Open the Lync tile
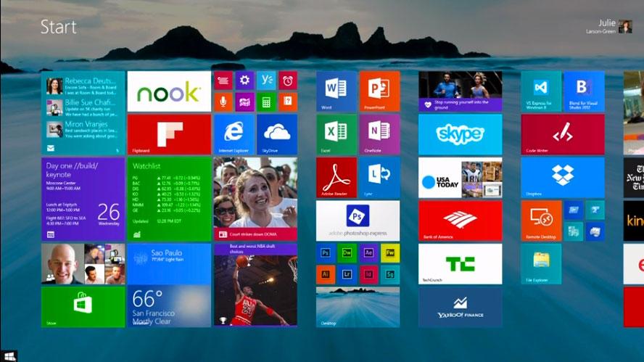This screenshot has width=644, height=362. coord(379,178)
